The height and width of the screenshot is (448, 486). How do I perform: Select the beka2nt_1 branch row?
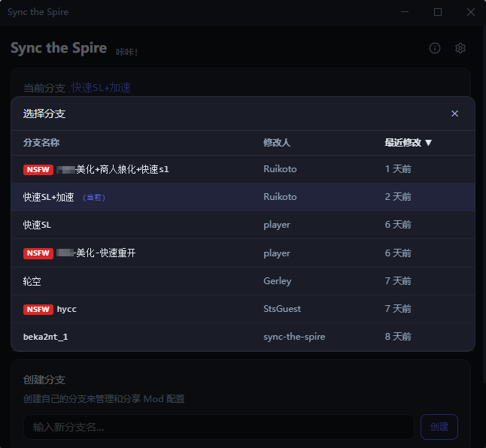[46, 337]
